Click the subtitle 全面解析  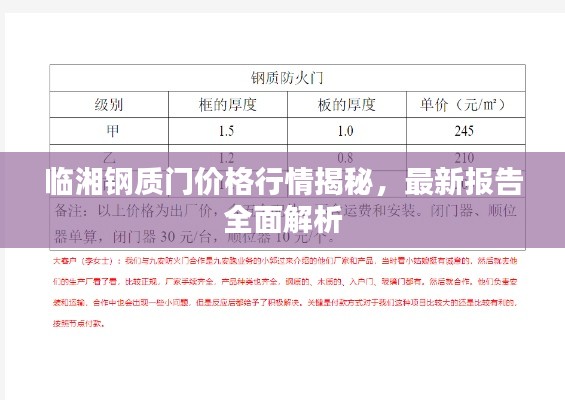[283, 220]
